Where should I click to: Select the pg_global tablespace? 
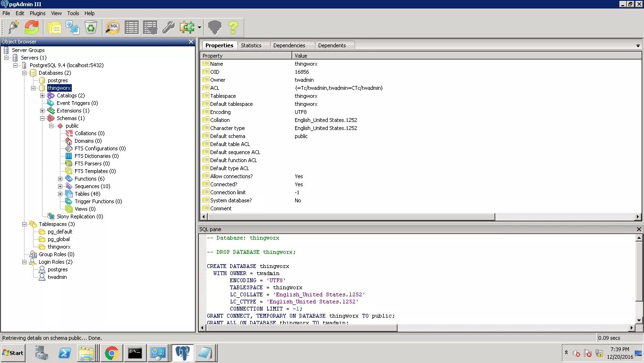pos(59,239)
